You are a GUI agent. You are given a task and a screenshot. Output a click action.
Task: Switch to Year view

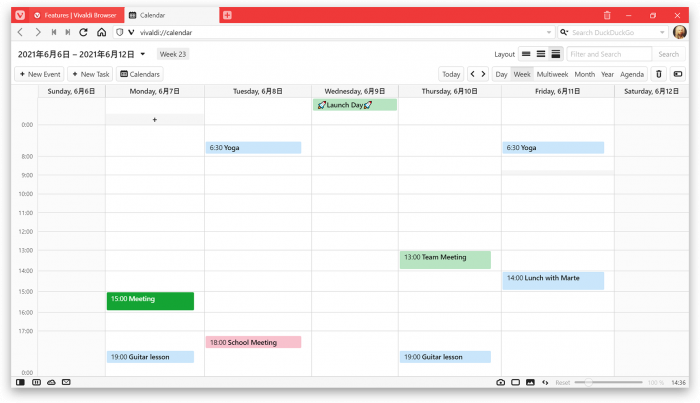607,74
